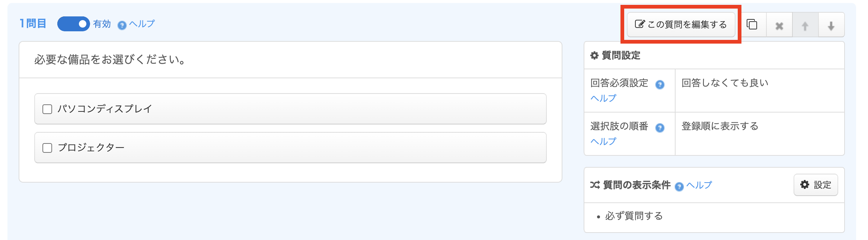This screenshot has height=240, width=868.
Task: Open the ヘルプ link under 回答必須設定
Action: click(x=603, y=98)
